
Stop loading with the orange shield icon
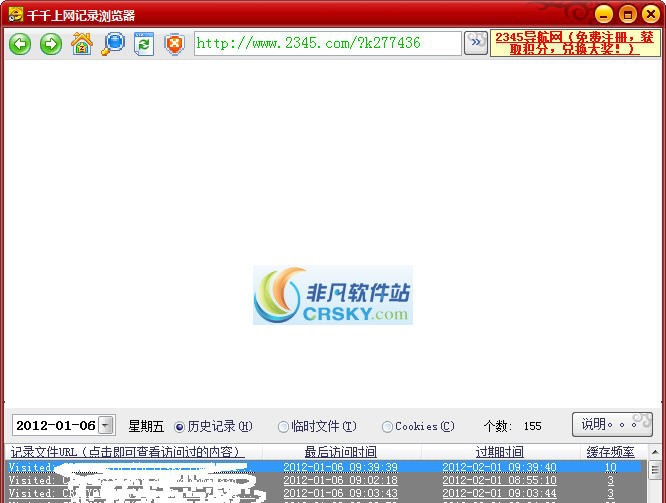click(x=174, y=44)
